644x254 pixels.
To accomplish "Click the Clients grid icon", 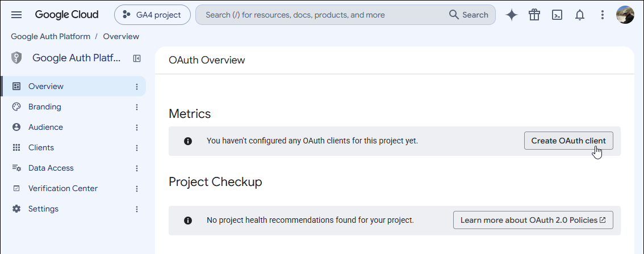I will [x=16, y=147].
